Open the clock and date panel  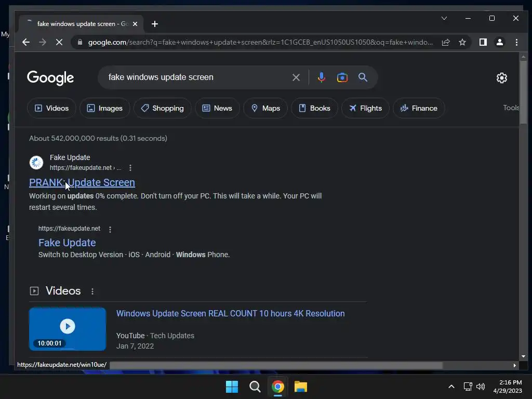tap(508, 387)
